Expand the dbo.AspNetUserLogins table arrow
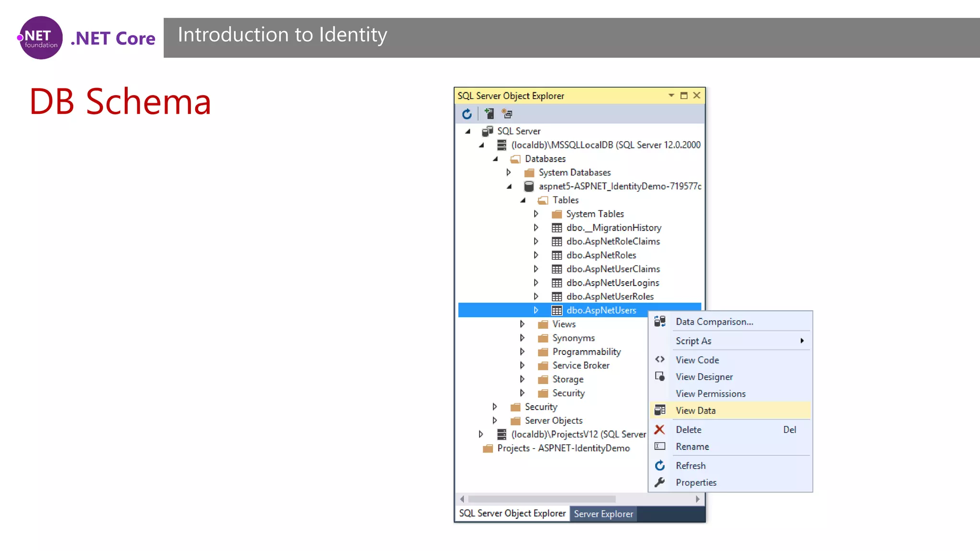980x551 pixels. 536,283
